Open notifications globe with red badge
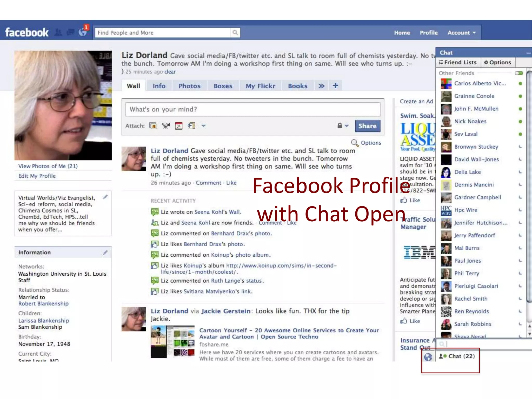Image resolution: width=532 pixels, height=399 pixels. 83,31
